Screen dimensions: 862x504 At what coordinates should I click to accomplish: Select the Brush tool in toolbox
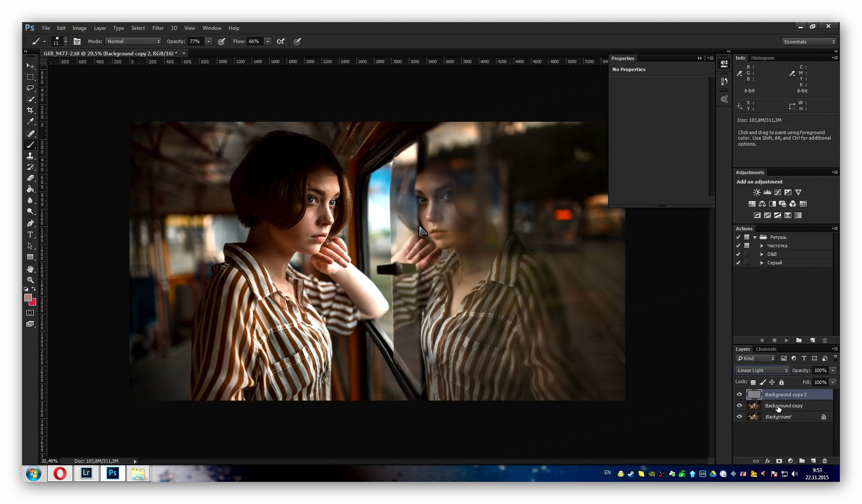pyautogui.click(x=30, y=145)
